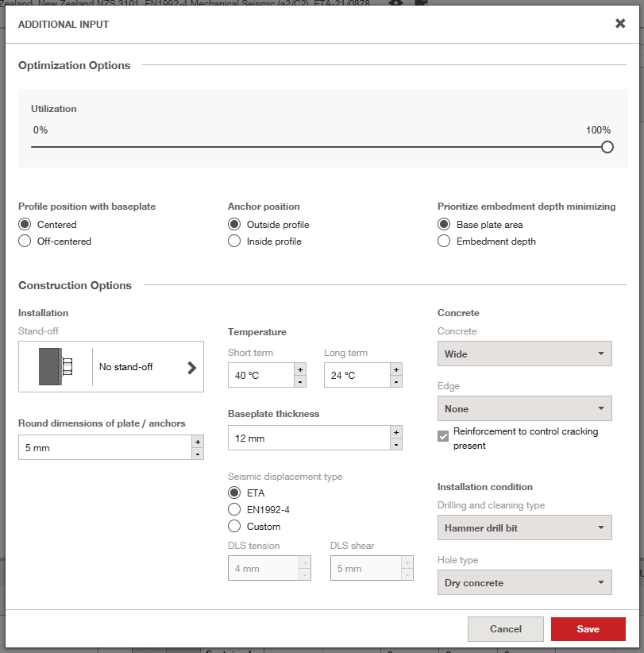Click the Baseplate thickness 12 mm field
This screenshot has width=644, height=653.
(309, 438)
